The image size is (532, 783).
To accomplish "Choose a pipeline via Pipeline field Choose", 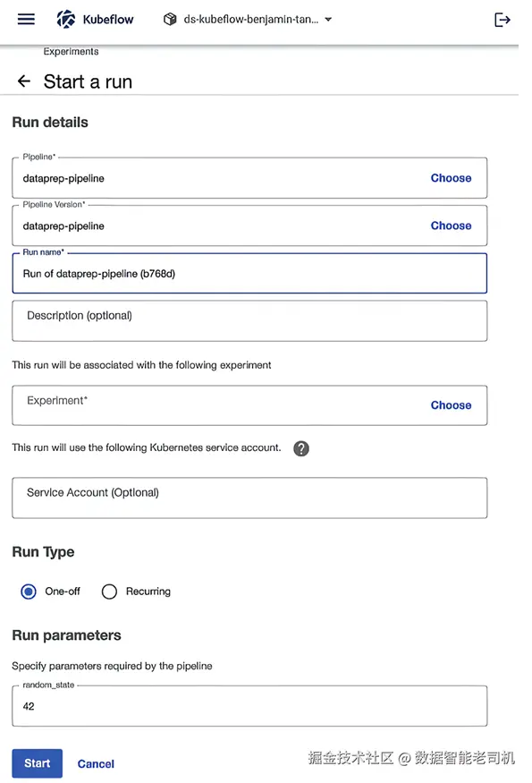I will pyautogui.click(x=451, y=178).
